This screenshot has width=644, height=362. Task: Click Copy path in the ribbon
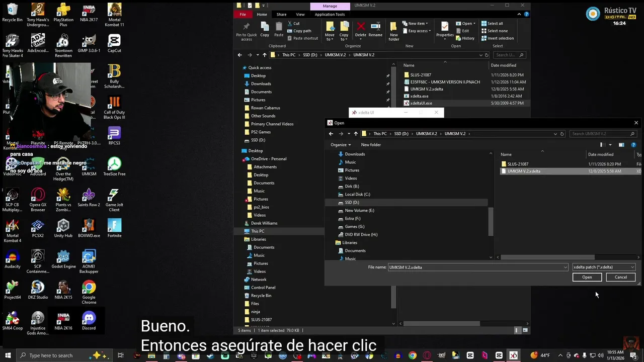(x=299, y=31)
